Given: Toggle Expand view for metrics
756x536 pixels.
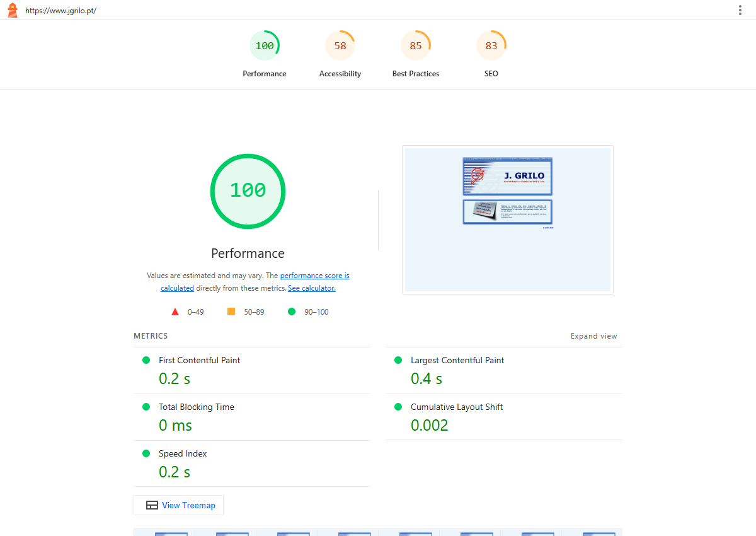Looking at the screenshot, I should 594,336.
